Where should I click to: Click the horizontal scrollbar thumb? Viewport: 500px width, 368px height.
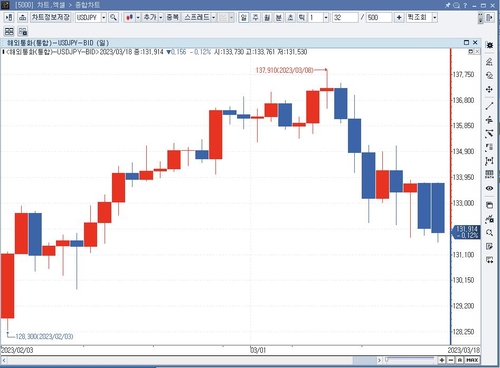click(364, 360)
